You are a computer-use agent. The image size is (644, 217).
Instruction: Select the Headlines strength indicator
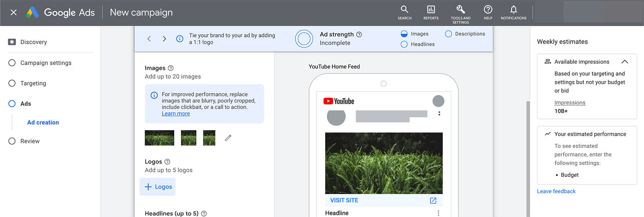click(418, 44)
